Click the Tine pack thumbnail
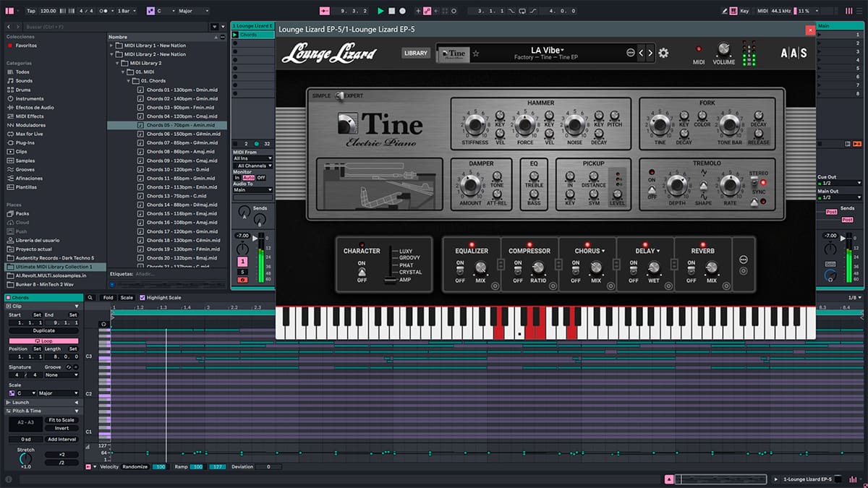868x488 pixels. 454,53
